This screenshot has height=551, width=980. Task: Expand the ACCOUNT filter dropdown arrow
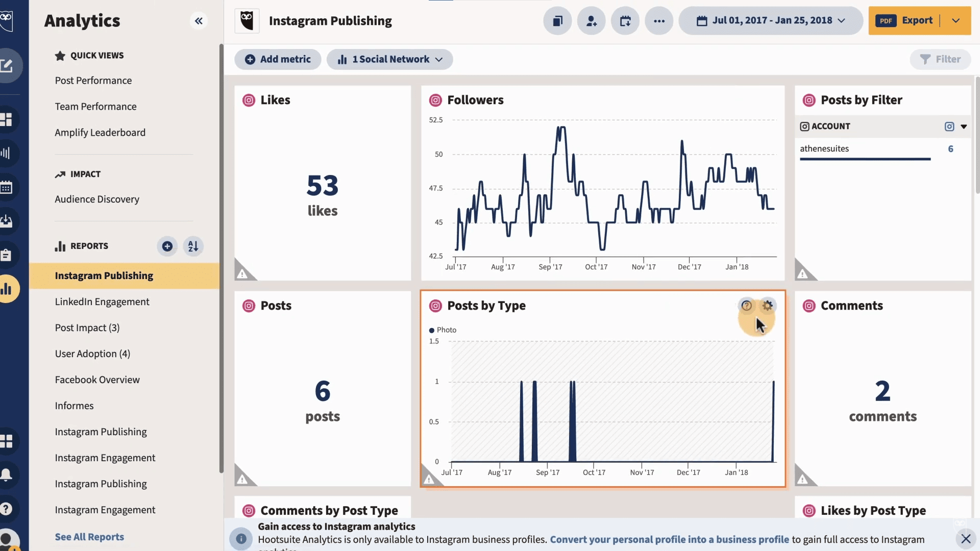(x=964, y=127)
